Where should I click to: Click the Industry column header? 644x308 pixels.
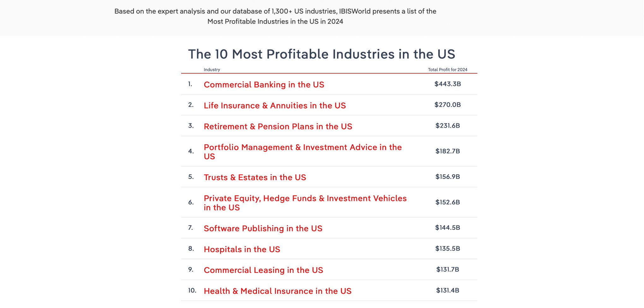[212, 69]
